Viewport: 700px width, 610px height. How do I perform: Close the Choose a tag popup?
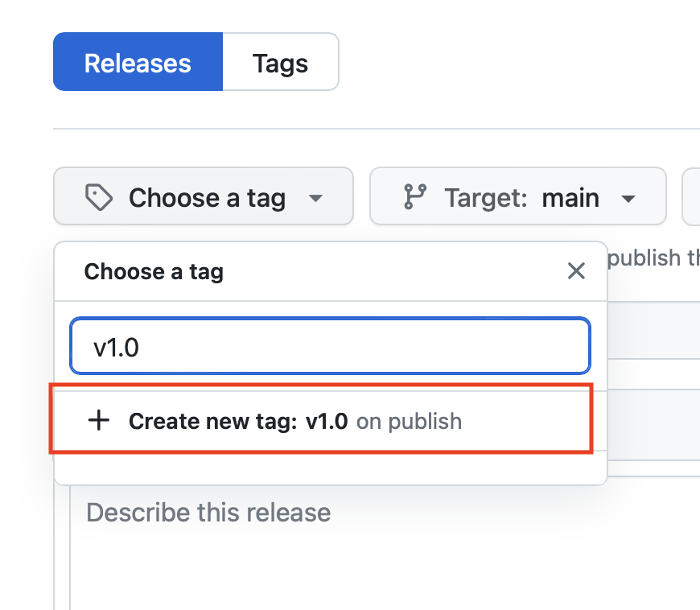coord(576,271)
